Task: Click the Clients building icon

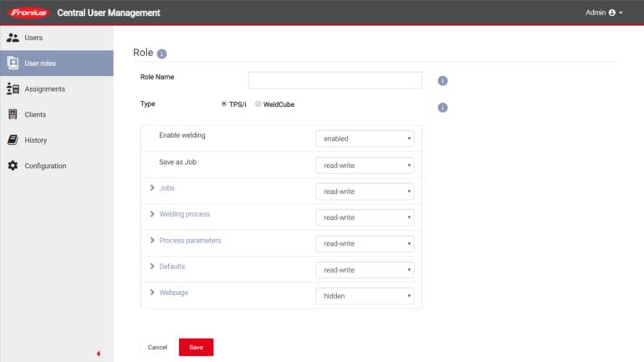Action: tap(13, 115)
